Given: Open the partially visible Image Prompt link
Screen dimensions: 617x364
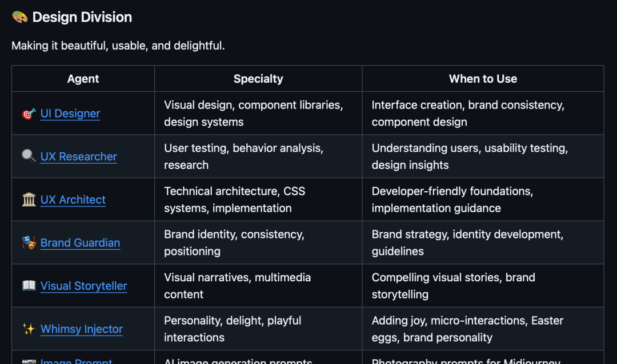Looking at the screenshot, I should pos(77,361).
